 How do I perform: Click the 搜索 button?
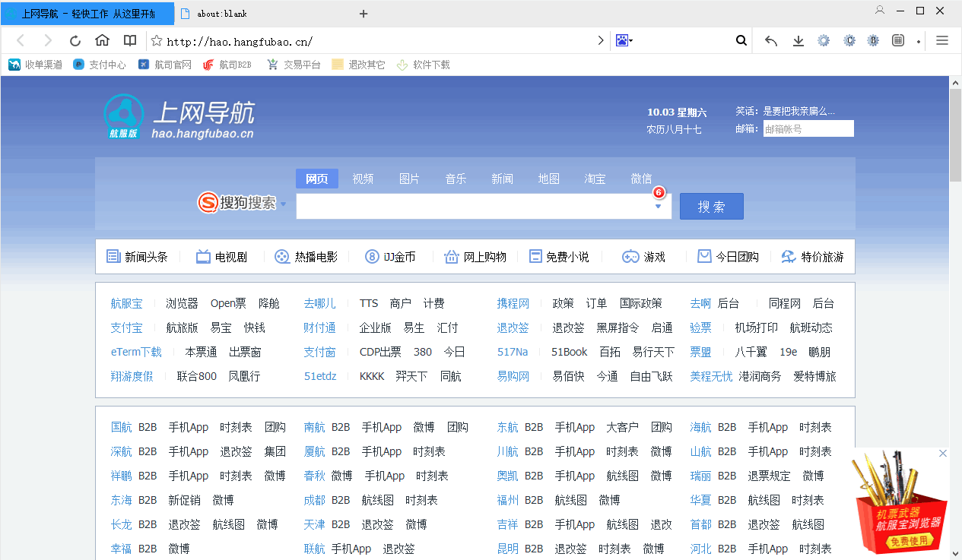coord(711,206)
